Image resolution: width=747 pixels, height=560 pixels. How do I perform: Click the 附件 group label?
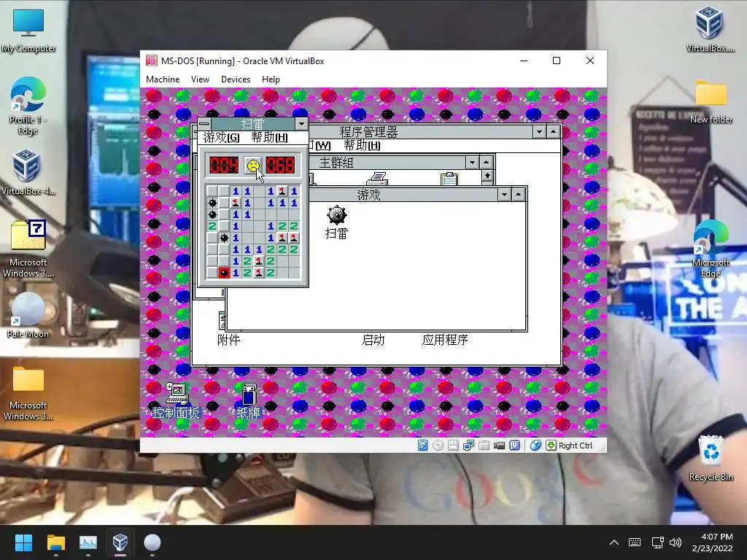point(228,340)
